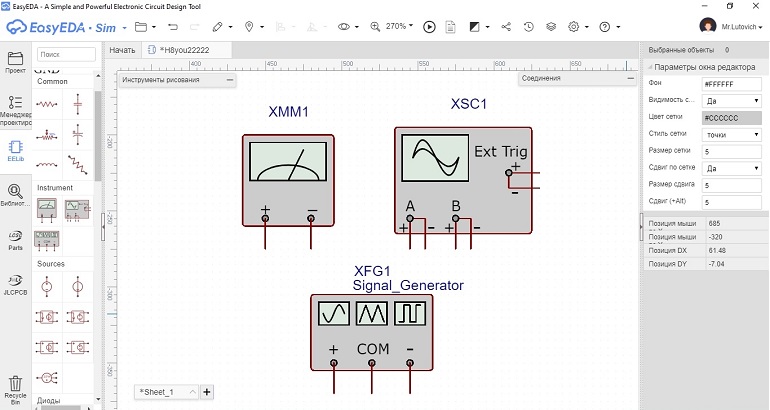Click the user avatar picture
This screenshot has height=410, width=770.
[x=708, y=26]
